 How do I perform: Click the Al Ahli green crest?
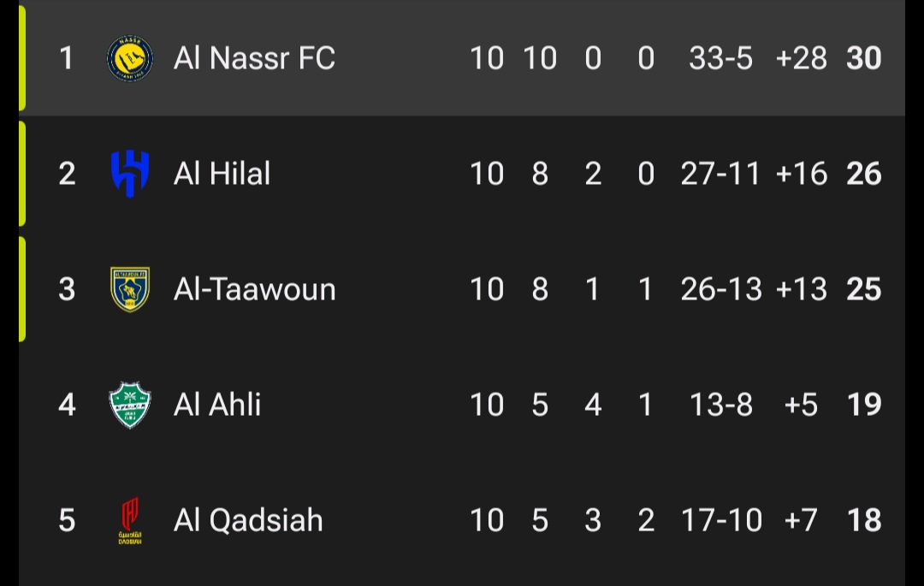[x=130, y=405]
